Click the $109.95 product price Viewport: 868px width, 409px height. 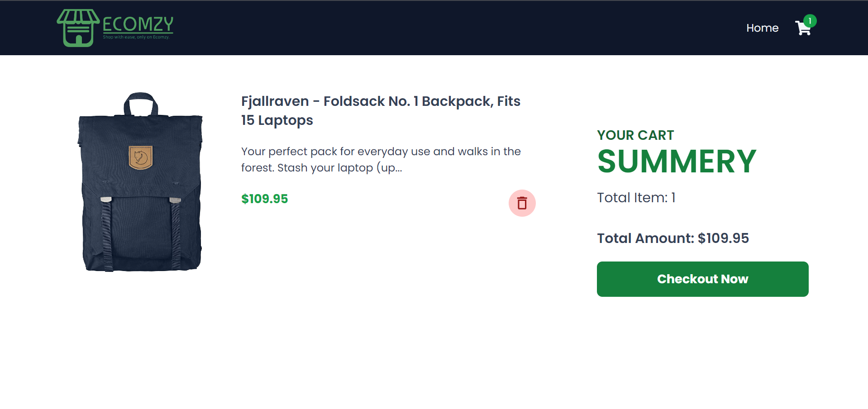point(264,199)
